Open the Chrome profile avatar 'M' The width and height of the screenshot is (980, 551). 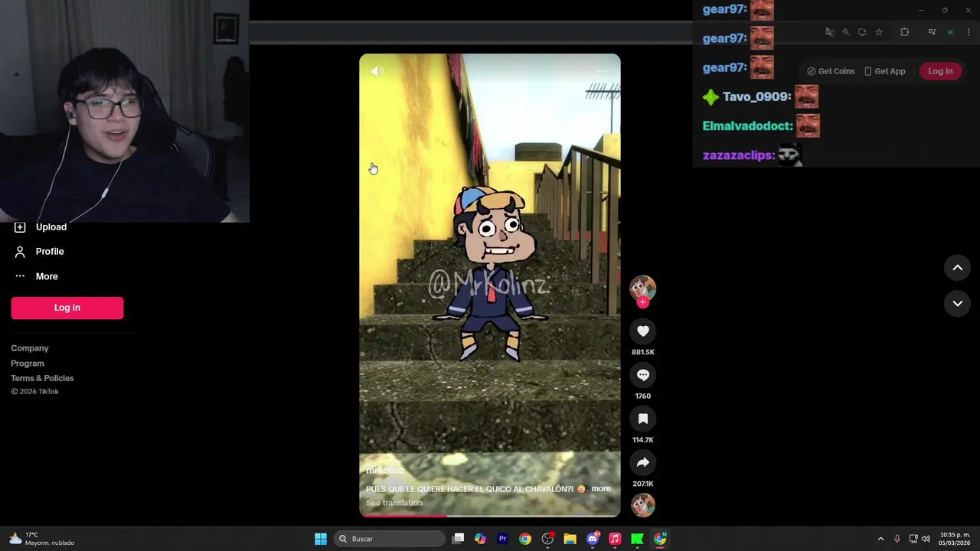pyautogui.click(x=950, y=32)
